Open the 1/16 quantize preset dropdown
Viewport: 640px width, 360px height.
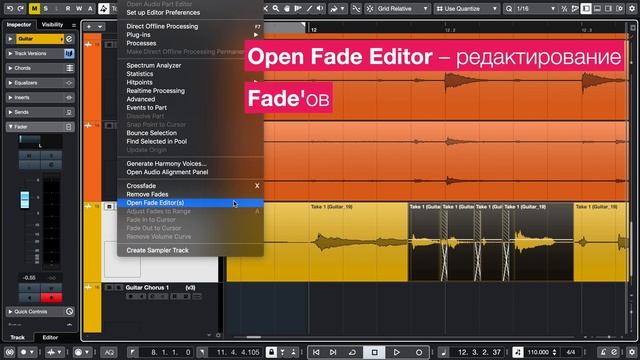click(536, 8)
